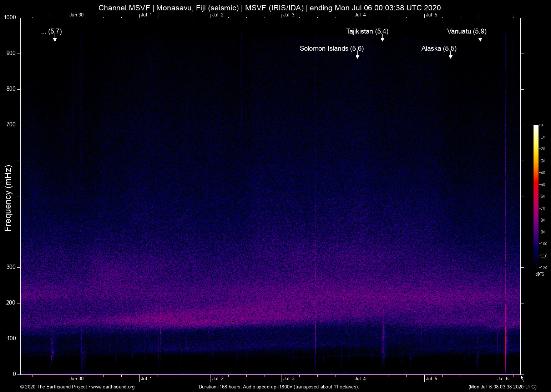This screenshot has width=551, height=392.
Task: Select the 200 mHz frequency axis label
Action: (11, 303)
